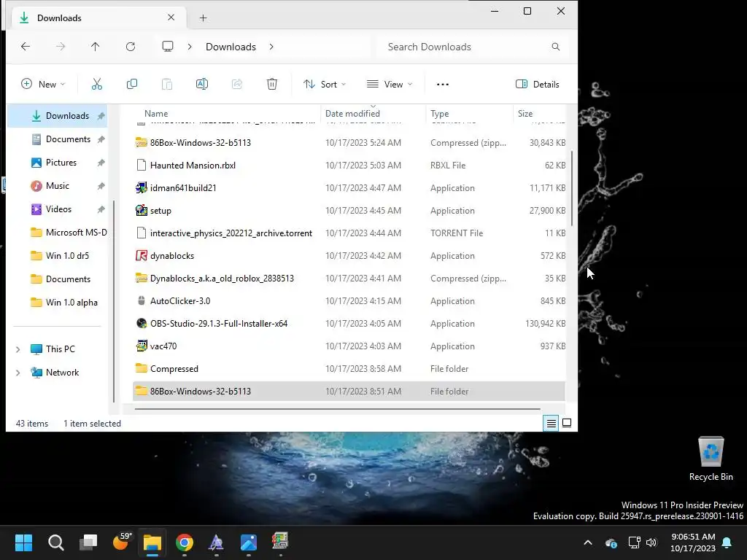This screenshot has height=560, width=747.
Task: Expand the Network tree node
Action: tap(18, 373)
